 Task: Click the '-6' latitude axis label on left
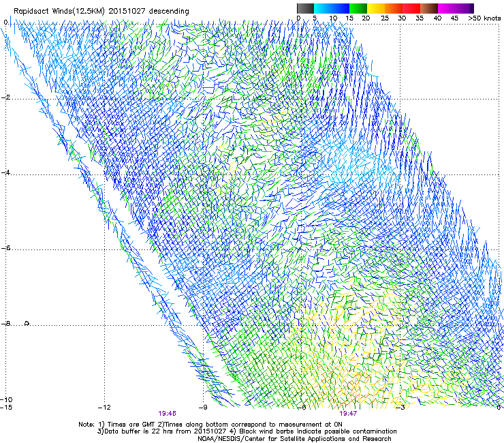5,248
